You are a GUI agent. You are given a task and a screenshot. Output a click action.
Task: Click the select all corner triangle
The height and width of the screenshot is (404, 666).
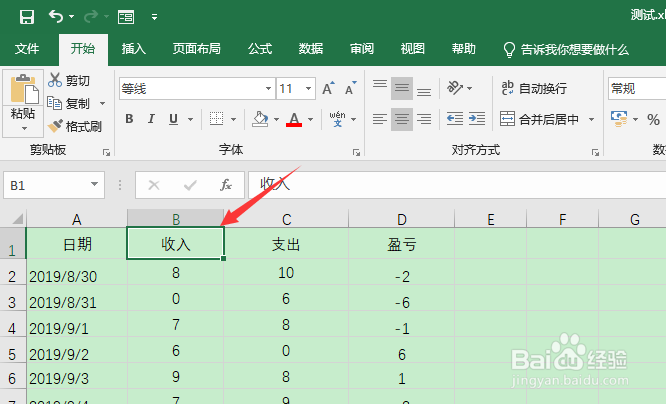17,219
